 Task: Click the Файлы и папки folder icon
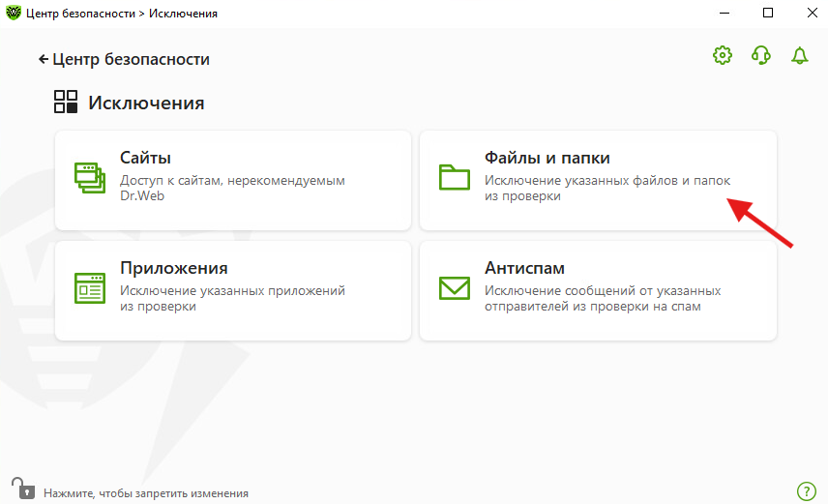454,177
